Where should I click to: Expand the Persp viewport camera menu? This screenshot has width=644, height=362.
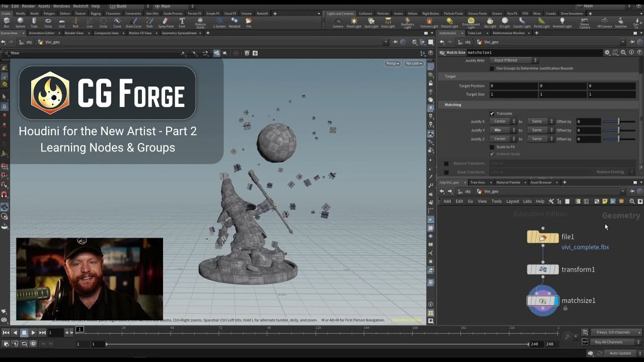(392, 63)
